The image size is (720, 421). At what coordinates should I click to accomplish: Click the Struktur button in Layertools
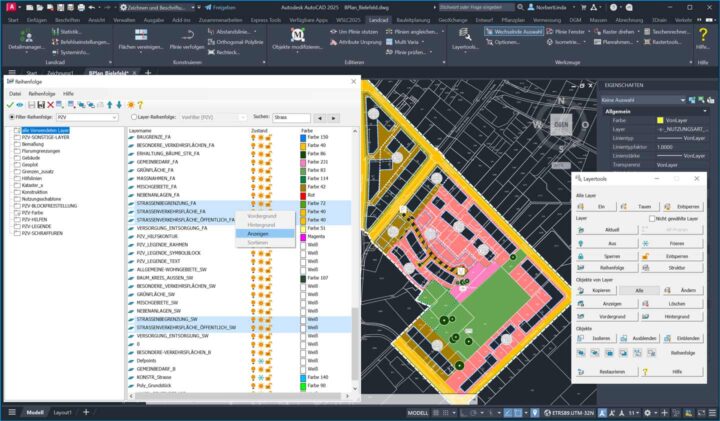click(672, 268)
